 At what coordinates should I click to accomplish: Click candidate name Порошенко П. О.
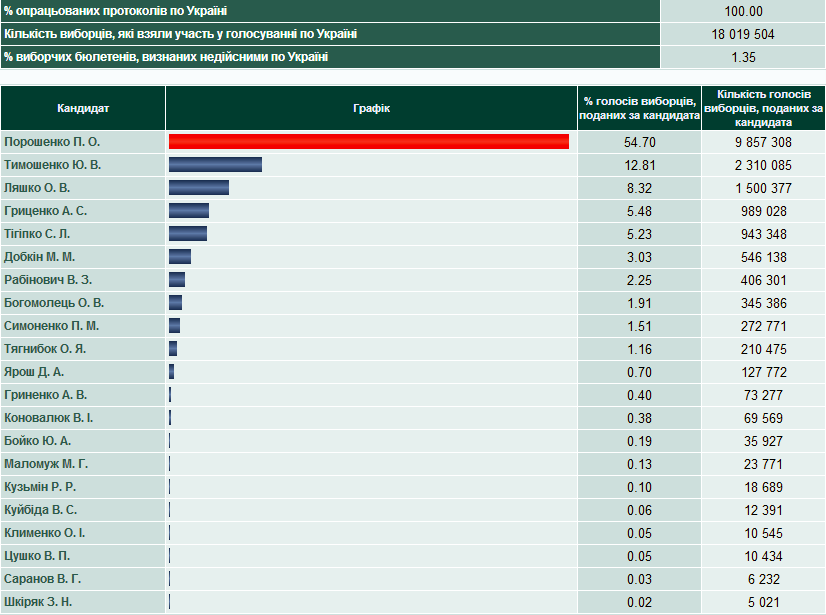point(52,142)
